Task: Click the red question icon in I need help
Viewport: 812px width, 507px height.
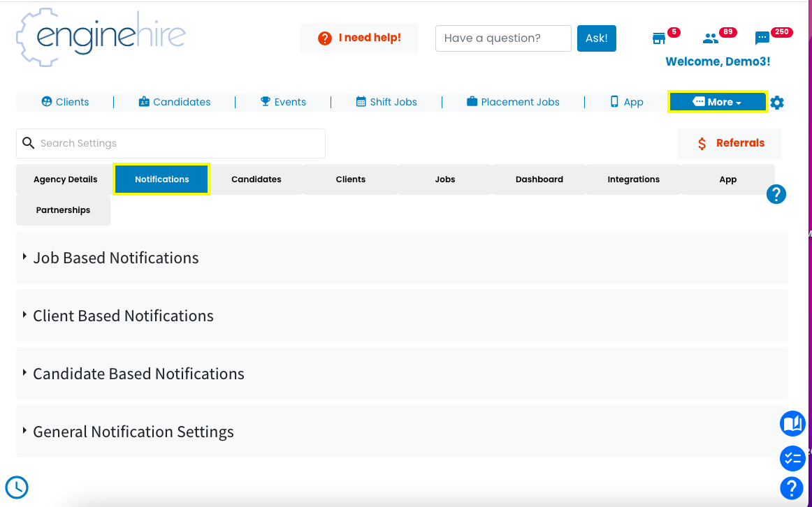Action: coord(325,38)
